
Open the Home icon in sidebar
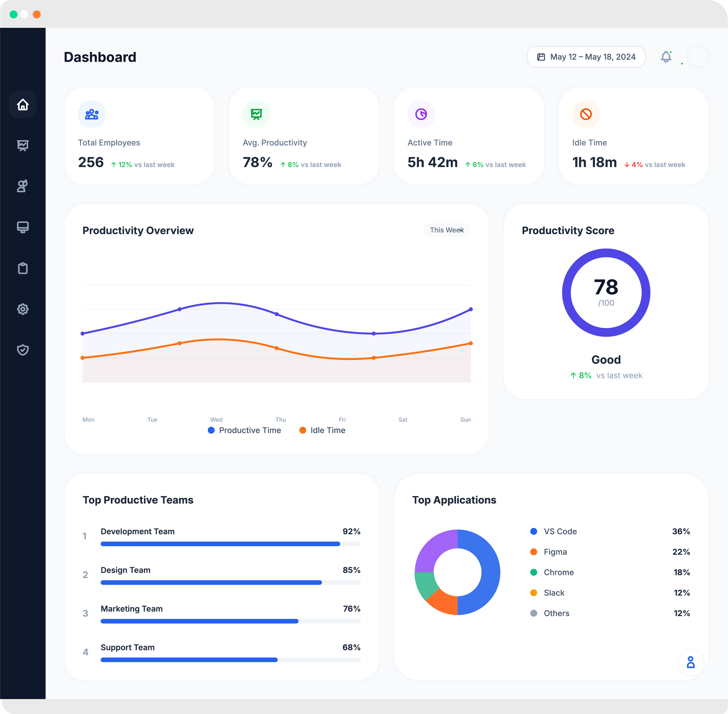[23, 105]
